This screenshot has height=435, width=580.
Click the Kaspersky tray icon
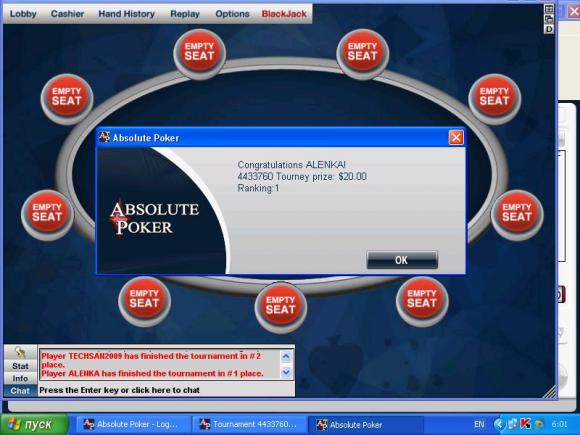[x=525, y=424]
